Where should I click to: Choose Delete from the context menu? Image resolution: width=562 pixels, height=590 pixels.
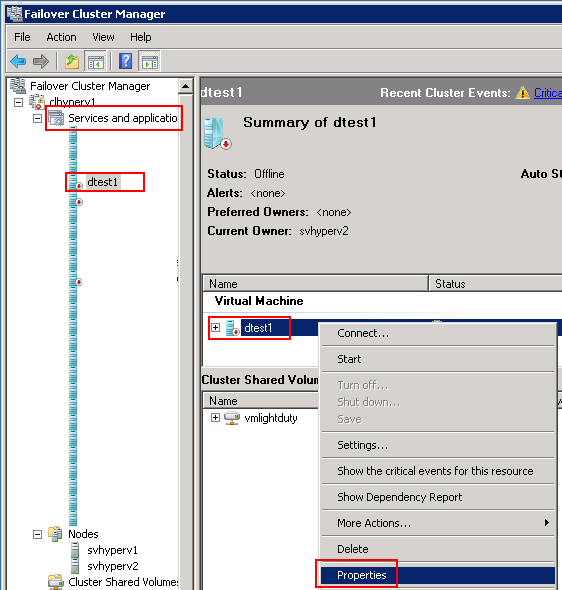coord(437,549)
